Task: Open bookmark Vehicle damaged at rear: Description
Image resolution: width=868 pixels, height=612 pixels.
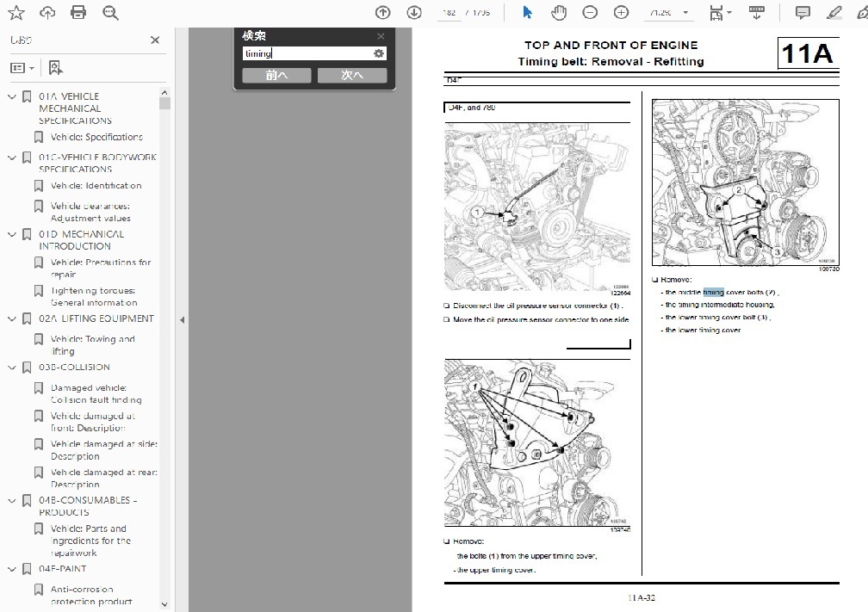Action: coord(103,478)
